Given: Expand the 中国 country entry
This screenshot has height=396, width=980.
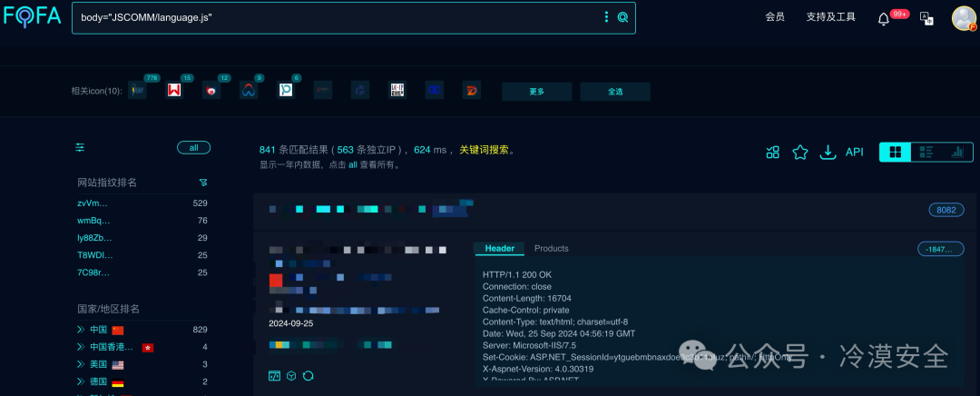Looking at the screenshot, I should 82,330.
